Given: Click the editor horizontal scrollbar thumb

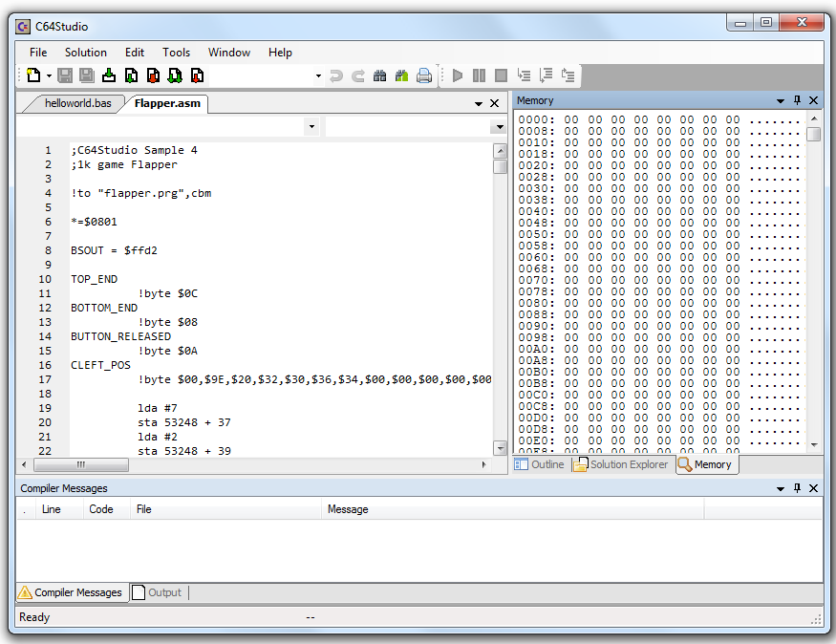Looking at the screenshot, I should coord(81,464).
